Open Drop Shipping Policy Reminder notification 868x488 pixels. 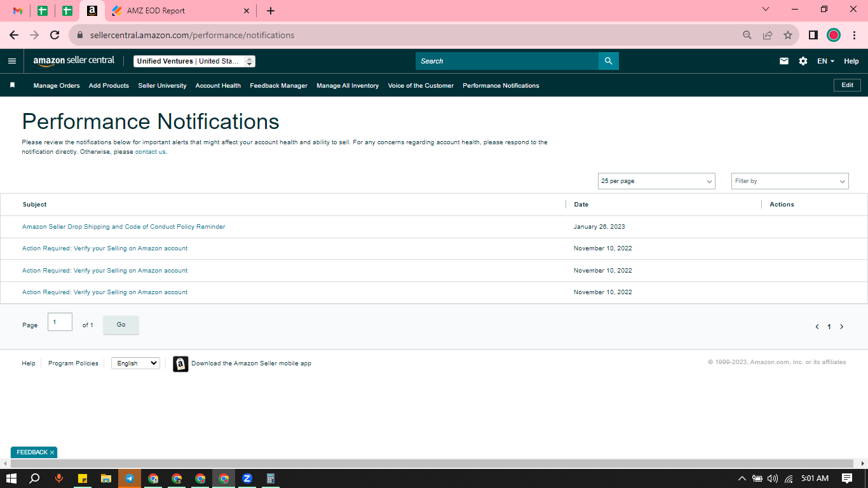coord(124,227)
